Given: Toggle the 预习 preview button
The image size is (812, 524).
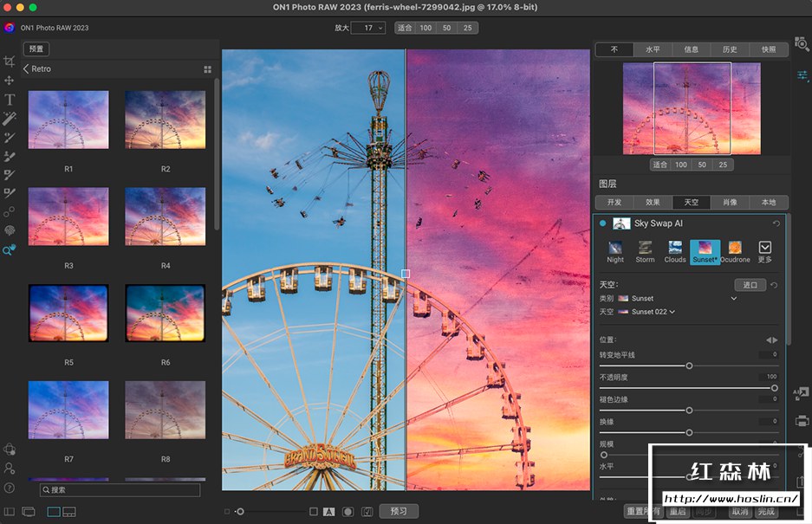Looking at the screenshot, I should [x=397, y=511].
